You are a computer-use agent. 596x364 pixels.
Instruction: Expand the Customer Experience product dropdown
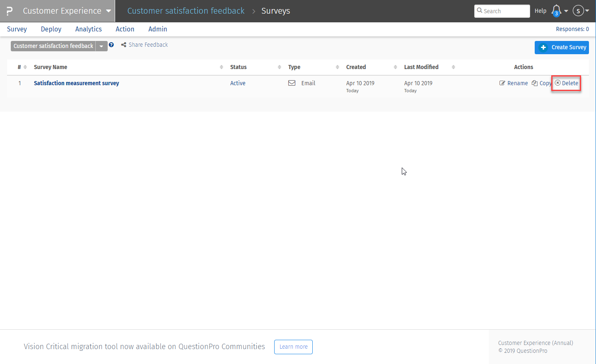(109, 11)
